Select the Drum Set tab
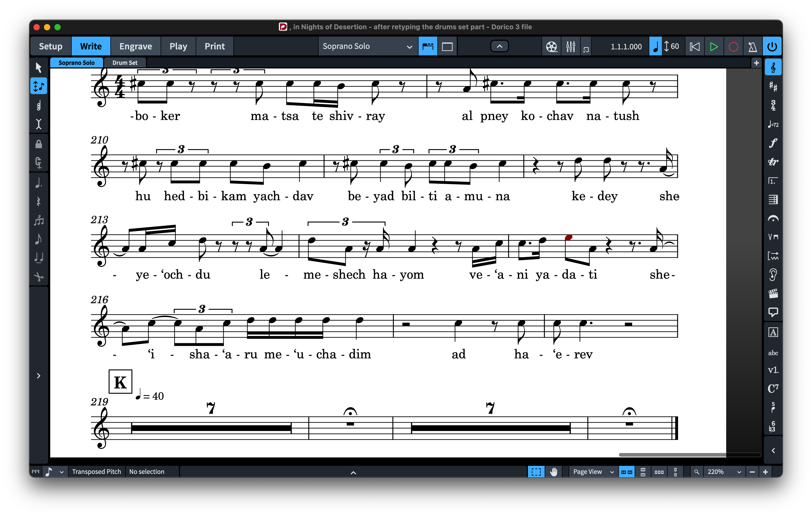The width and height of the screenshot is (812, 516). pyautogui.click(x=125, y=63)
